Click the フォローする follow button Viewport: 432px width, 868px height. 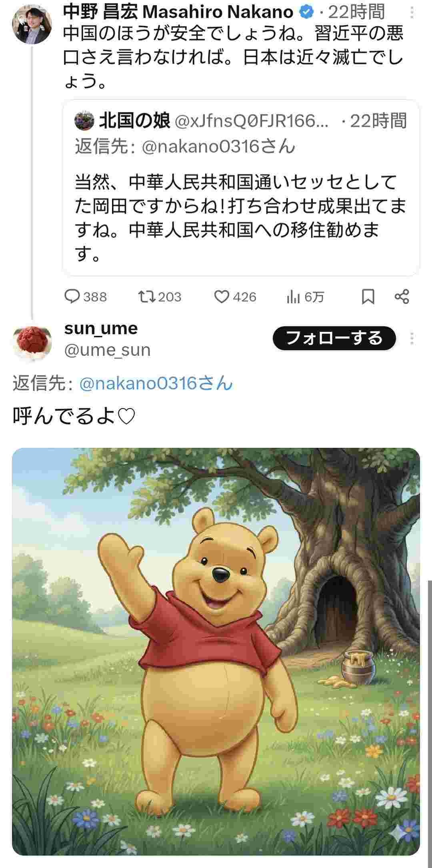coord(334,338)
